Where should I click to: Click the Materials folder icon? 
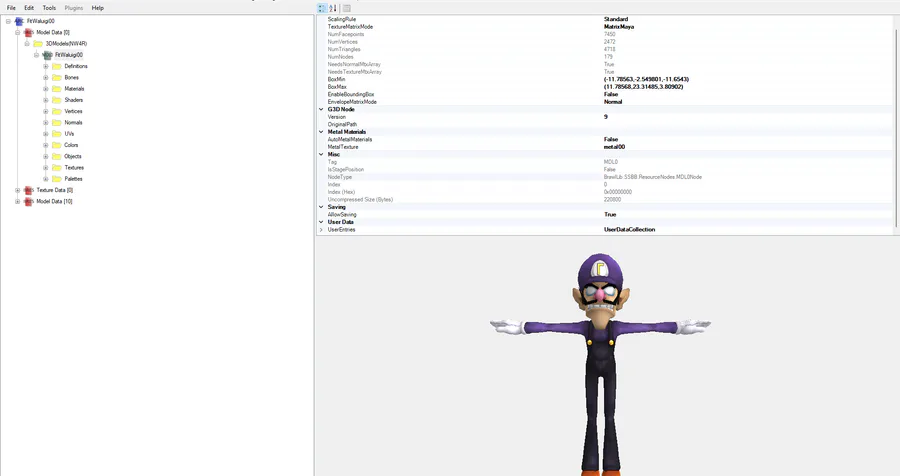57,89
